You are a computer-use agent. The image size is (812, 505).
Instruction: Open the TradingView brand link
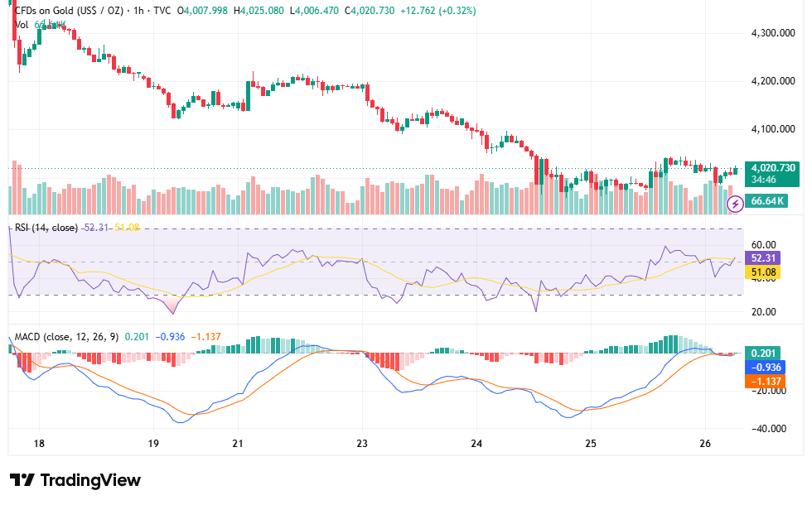point(75,480)
